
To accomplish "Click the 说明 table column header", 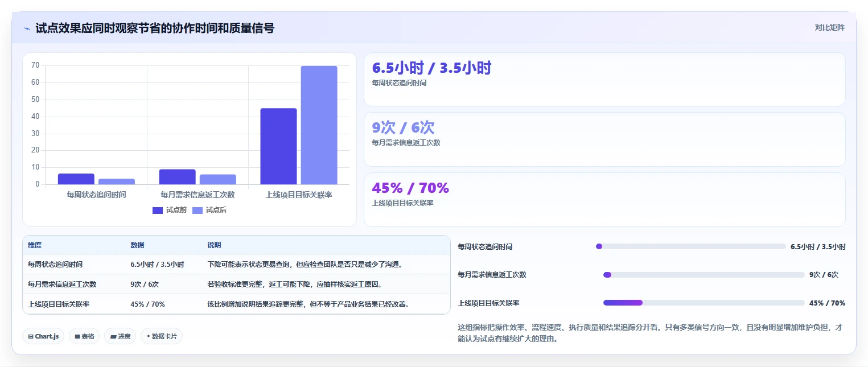I will point(214,245).
